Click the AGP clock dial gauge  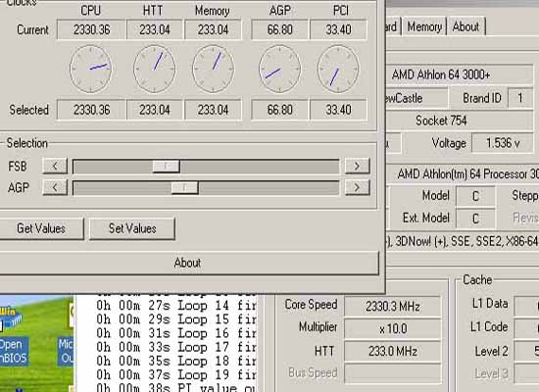point(280,70)
